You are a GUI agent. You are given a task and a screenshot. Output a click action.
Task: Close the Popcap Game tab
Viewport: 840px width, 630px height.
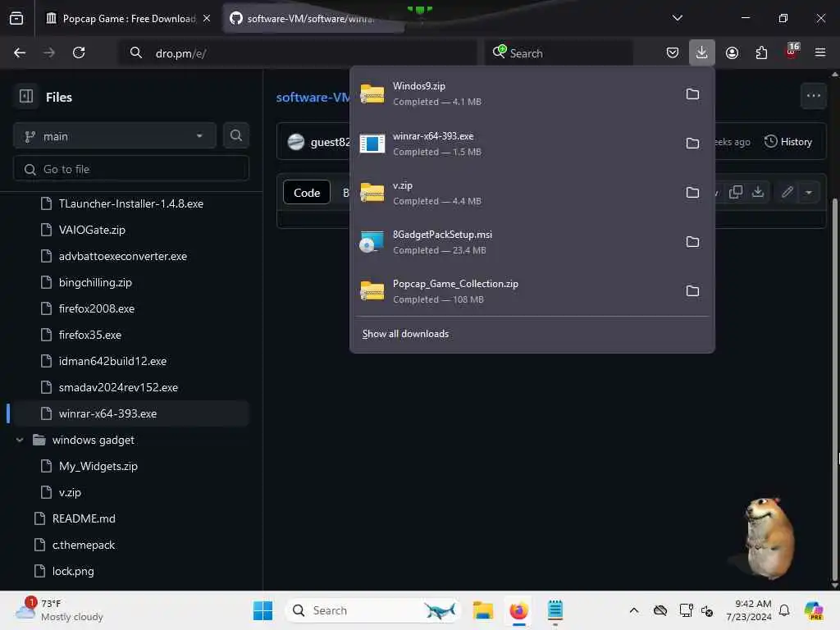[x=207, y=18]
